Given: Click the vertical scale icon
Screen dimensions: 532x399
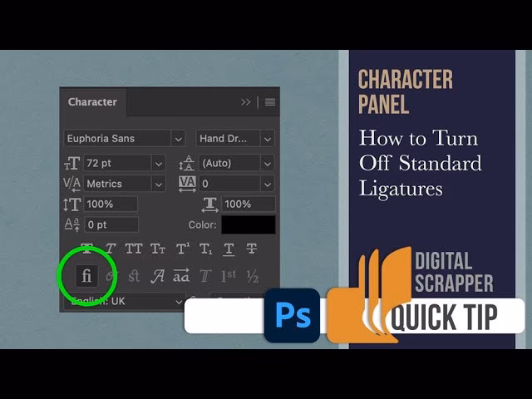Looking at the screenshot, I should coord(72,204).
